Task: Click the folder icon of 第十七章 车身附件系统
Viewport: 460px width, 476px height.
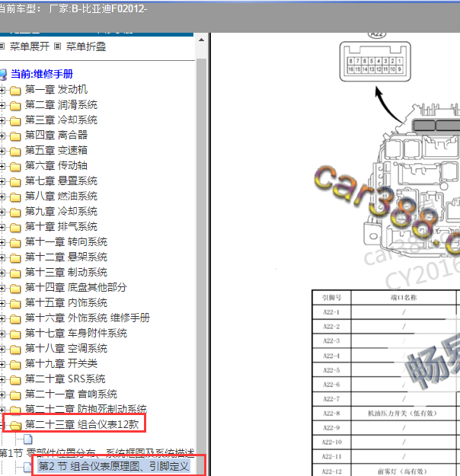Action: (15, 334)
